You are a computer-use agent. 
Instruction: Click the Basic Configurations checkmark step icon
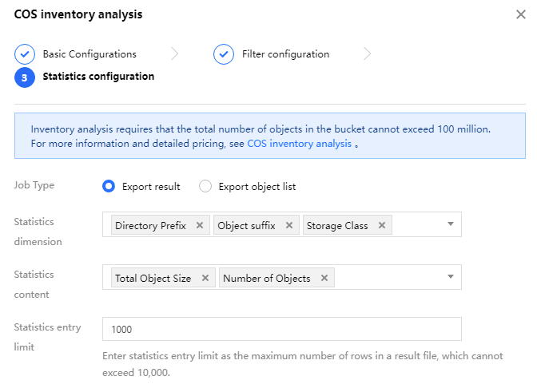click(25, 54)
